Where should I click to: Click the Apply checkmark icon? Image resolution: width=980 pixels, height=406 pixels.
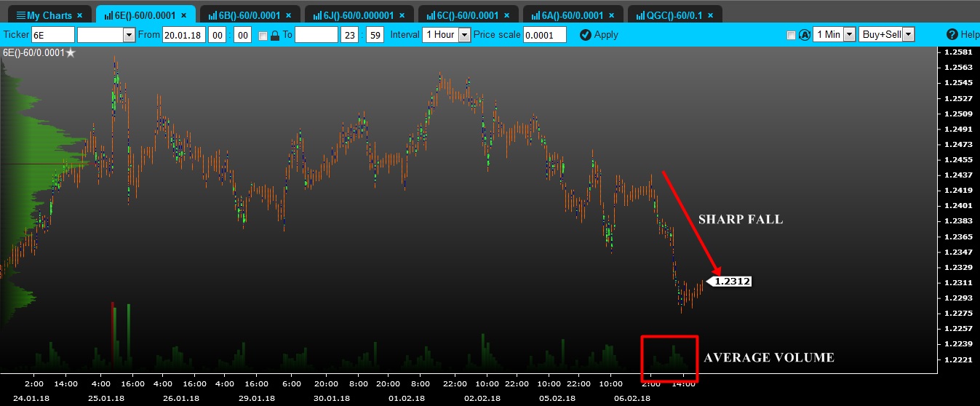586,34
